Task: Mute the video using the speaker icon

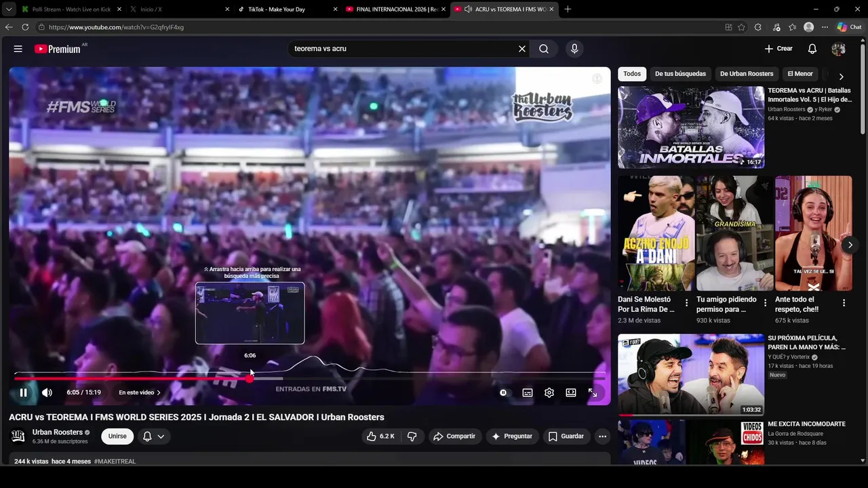Action: tap(47, 392)
